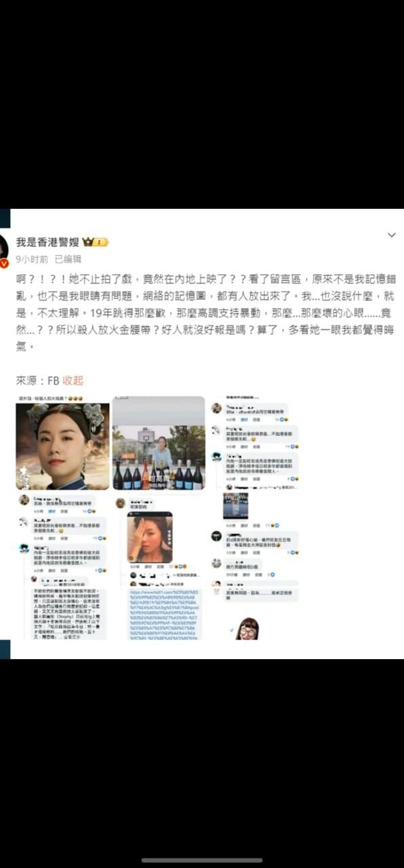The height and width of the screenshot is (868, 404).
Task: Tap the cartoon girl with glasses sticker
Action: click(x=247, y=628)
